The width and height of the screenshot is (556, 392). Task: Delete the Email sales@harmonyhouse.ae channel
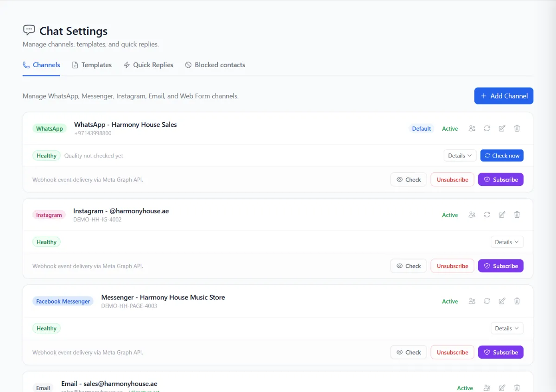(x=517, y=388)
